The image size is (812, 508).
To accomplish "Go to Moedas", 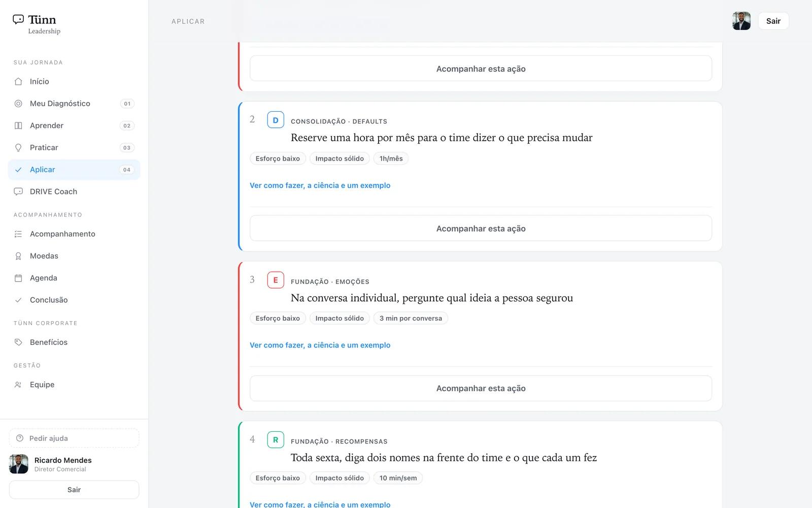I will (74, 256).
